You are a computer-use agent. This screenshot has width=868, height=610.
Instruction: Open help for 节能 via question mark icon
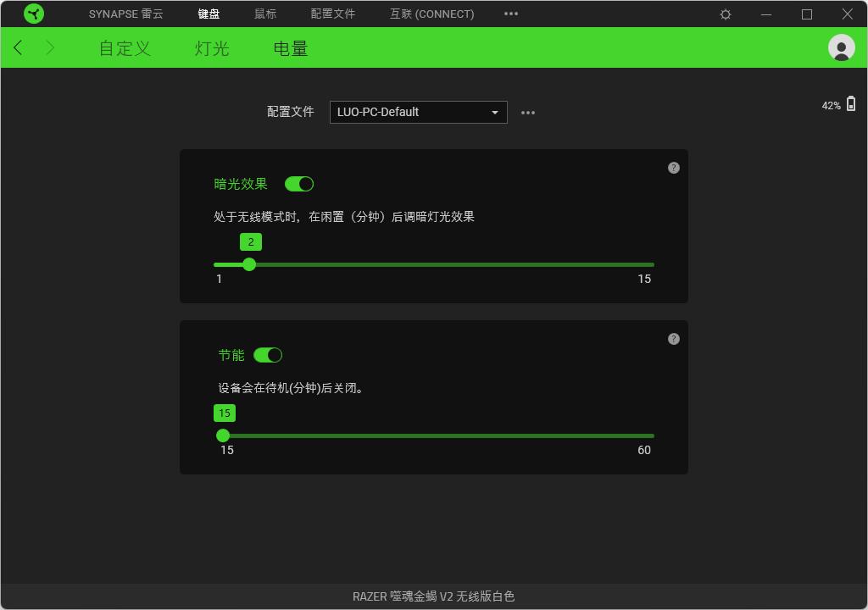(673, 339)
